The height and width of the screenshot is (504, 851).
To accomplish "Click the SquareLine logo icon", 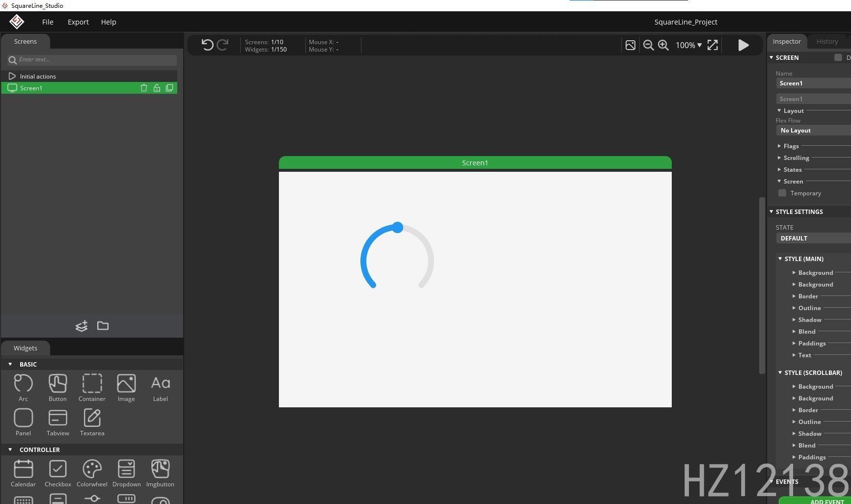I will point(17,22).
